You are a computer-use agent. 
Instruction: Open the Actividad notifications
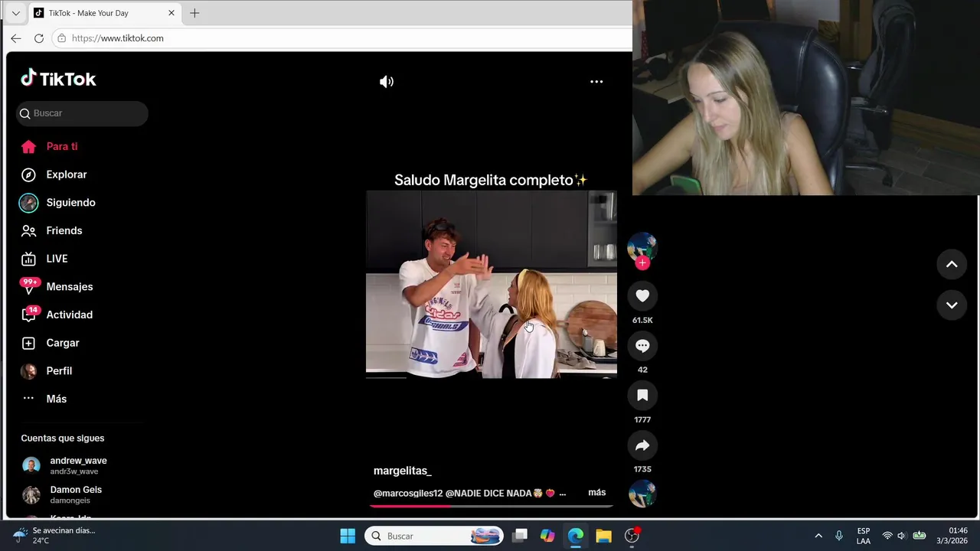(x=69, y=315)
